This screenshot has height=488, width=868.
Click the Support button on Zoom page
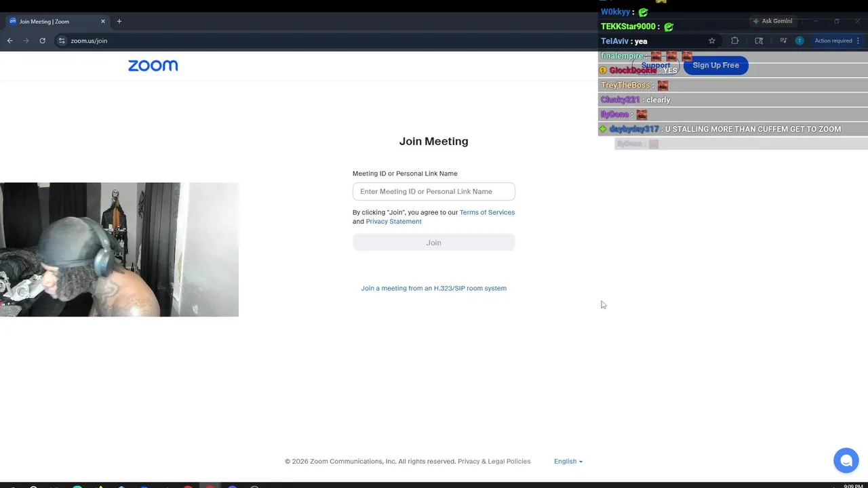[x=656, y=66]
